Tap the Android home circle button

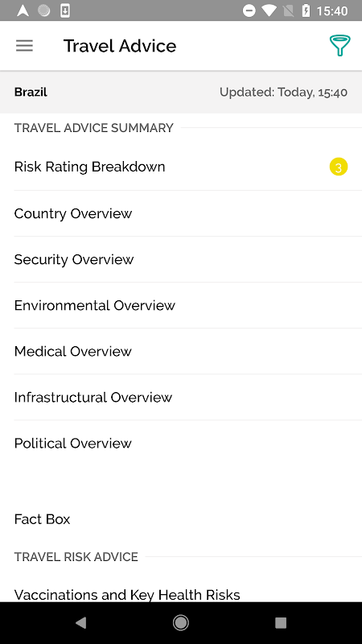180,623
